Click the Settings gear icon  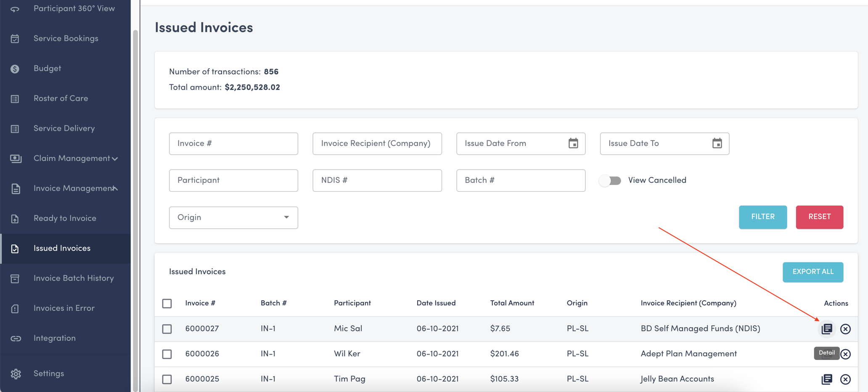[x=16, y=373]
